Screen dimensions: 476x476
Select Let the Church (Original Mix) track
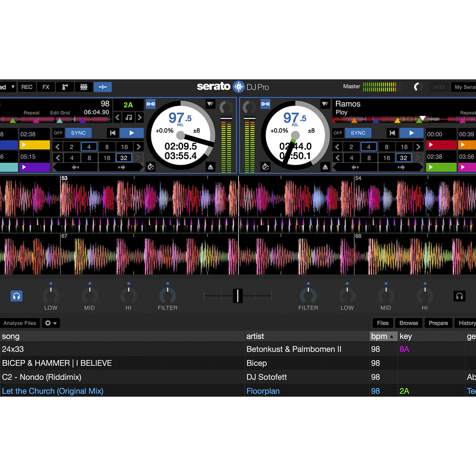[x=53, y=391]
